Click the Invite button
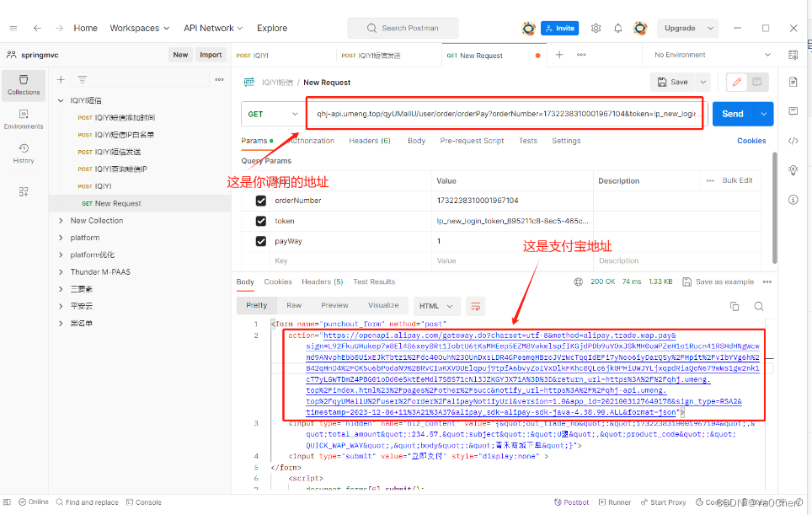 tap(560, 28)
